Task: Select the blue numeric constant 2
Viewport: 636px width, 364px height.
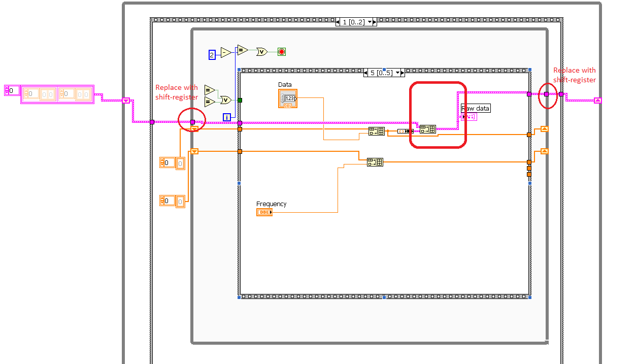Action: (212, 54)
